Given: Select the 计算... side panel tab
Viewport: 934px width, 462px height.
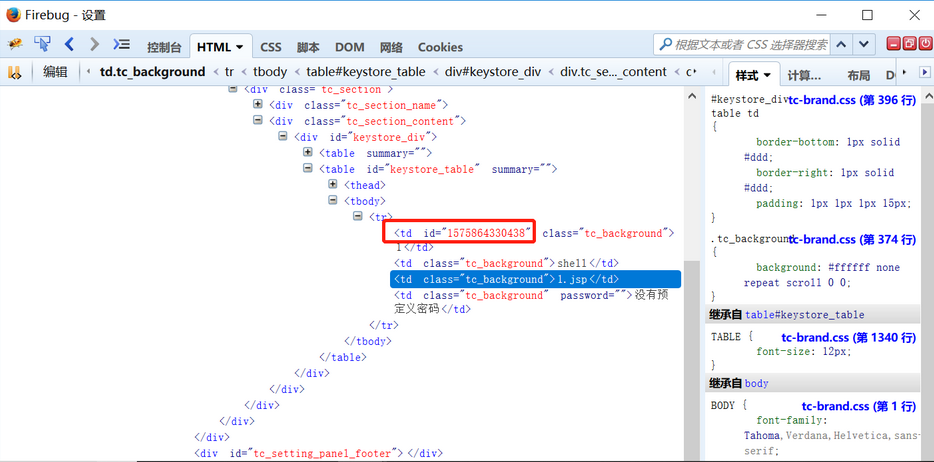Looking at the screenshot, I should [804, 76].
